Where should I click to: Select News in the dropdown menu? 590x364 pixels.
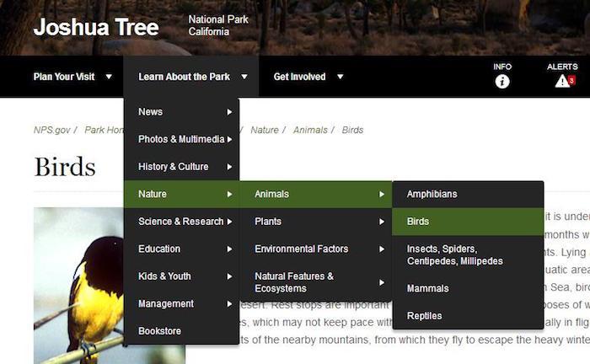click(181, 112)
